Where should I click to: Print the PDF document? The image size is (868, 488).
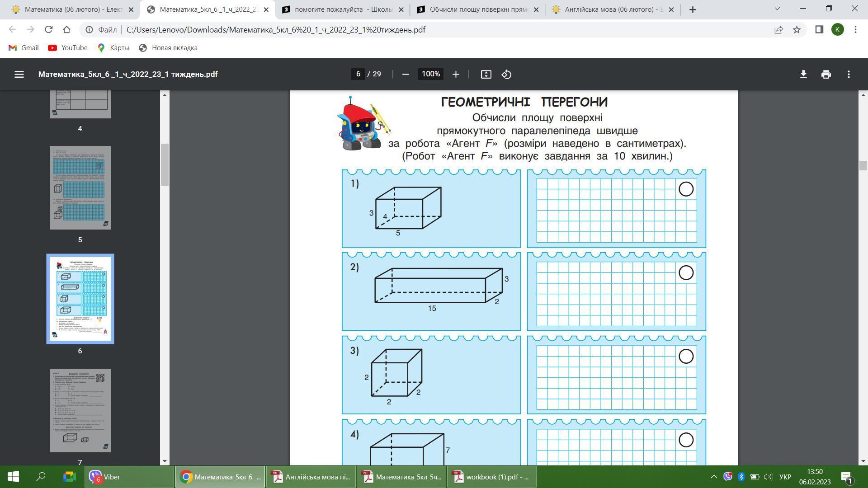click(826, 74)
